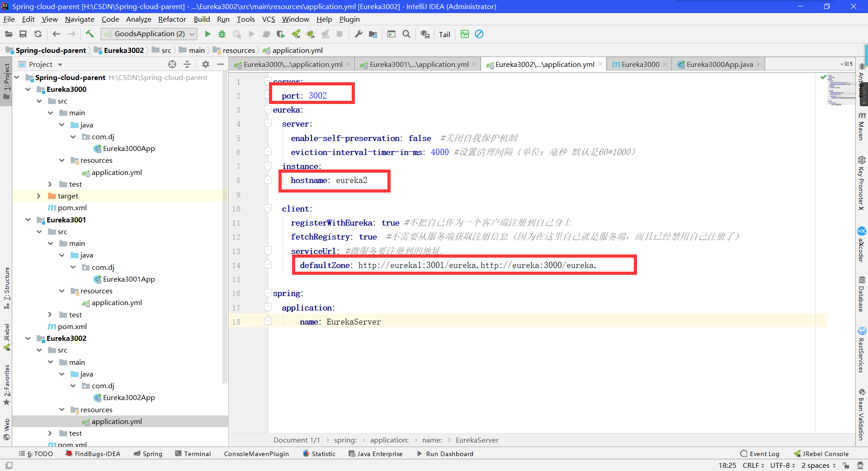Select Eureka3001App class in tree
This screenshot has height=471, width=868.
click(128, 279)
